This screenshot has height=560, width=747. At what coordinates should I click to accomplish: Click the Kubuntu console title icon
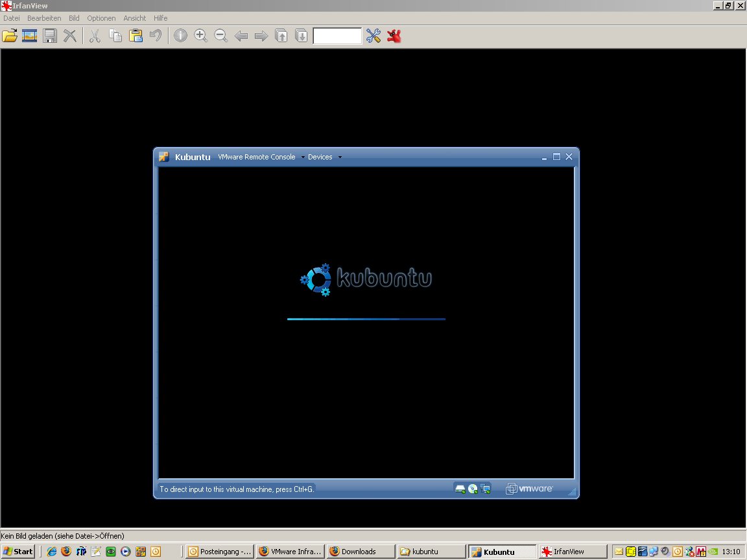[x=164, y=157]
